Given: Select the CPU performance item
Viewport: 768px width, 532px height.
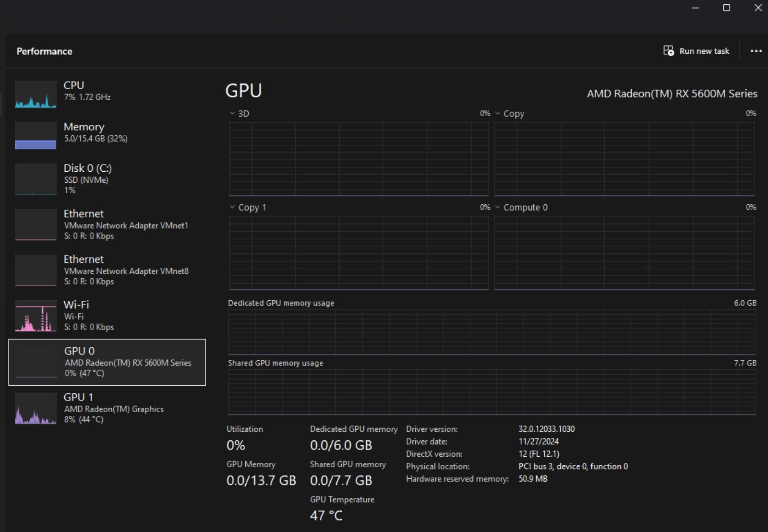Looking at the screenshot, I should [107, 94].
